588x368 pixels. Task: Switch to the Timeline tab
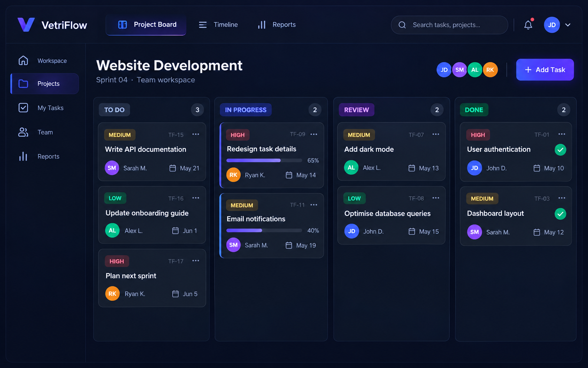tap(218, 25)
